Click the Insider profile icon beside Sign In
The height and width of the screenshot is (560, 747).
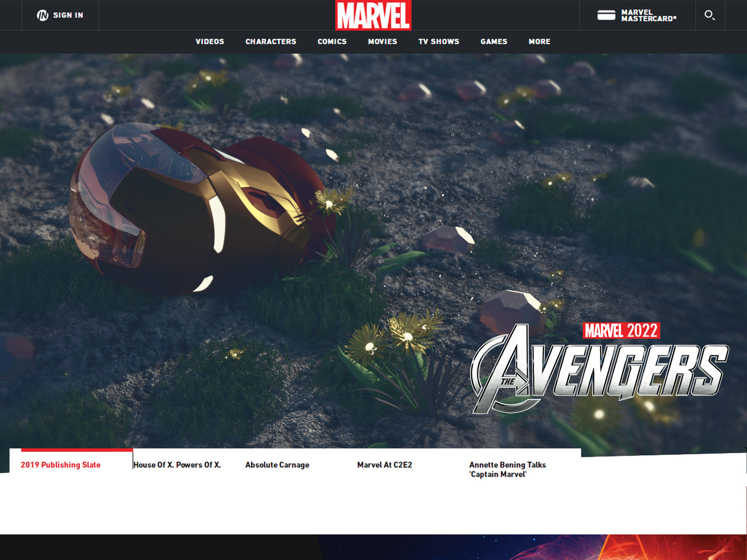(42, 15)
